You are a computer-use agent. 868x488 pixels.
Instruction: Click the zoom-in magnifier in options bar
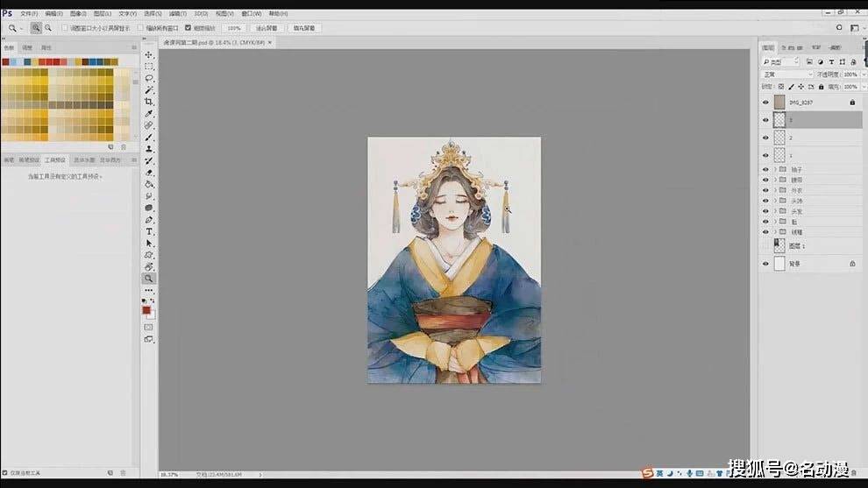pos(36,28)
